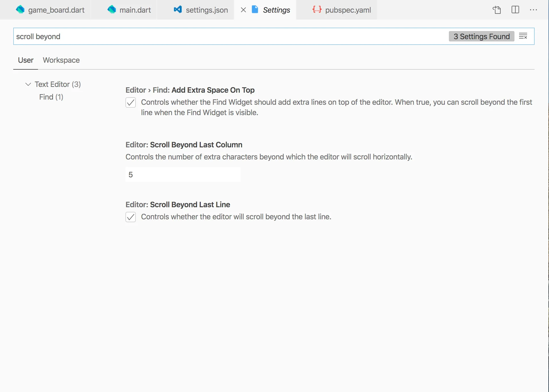Select the User settings tab

[25, 60]
